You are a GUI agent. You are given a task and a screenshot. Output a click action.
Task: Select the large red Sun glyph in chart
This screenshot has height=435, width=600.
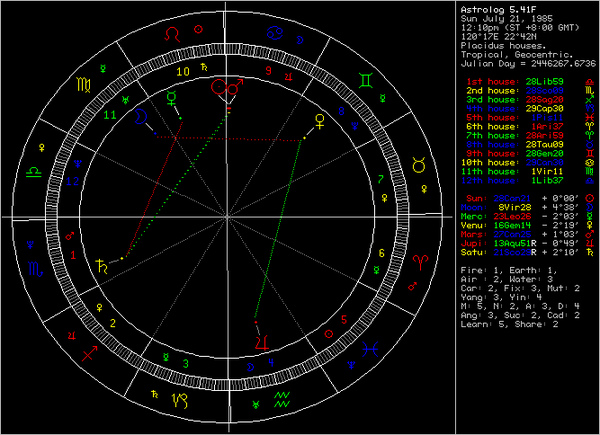pyautogui.click(x=219, y=87)
